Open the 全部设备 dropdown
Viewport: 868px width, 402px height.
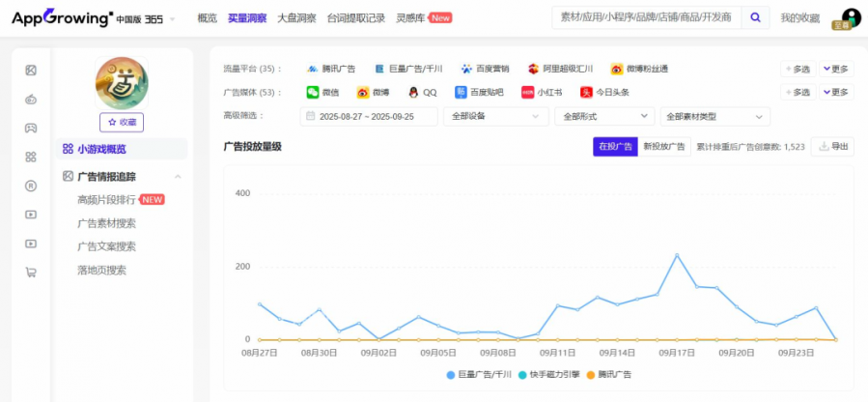click(495, 116)
